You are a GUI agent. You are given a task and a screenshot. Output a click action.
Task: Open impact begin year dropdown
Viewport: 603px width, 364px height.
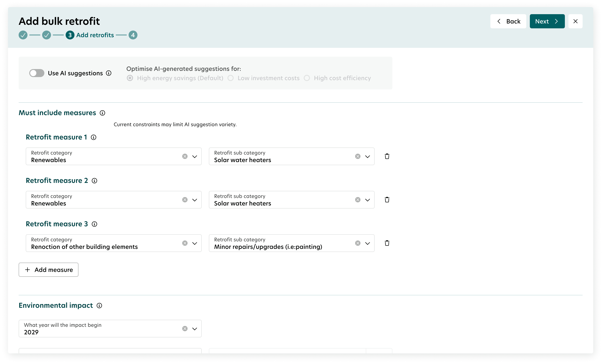(x=195, y=329)
